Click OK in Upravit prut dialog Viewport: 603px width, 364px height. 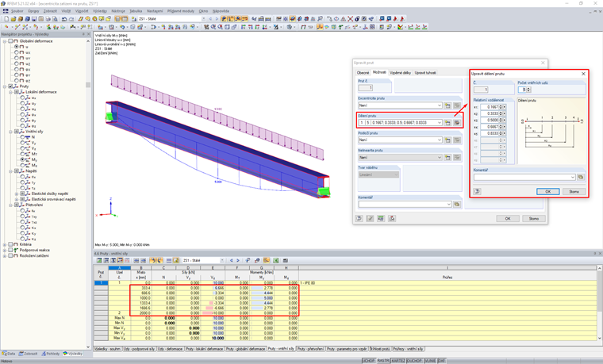click(508, 218)
